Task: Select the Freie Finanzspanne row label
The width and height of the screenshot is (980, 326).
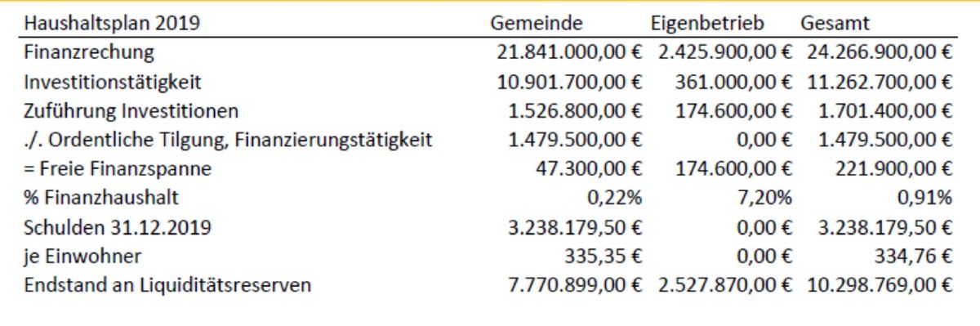Action: pos(118,170)
